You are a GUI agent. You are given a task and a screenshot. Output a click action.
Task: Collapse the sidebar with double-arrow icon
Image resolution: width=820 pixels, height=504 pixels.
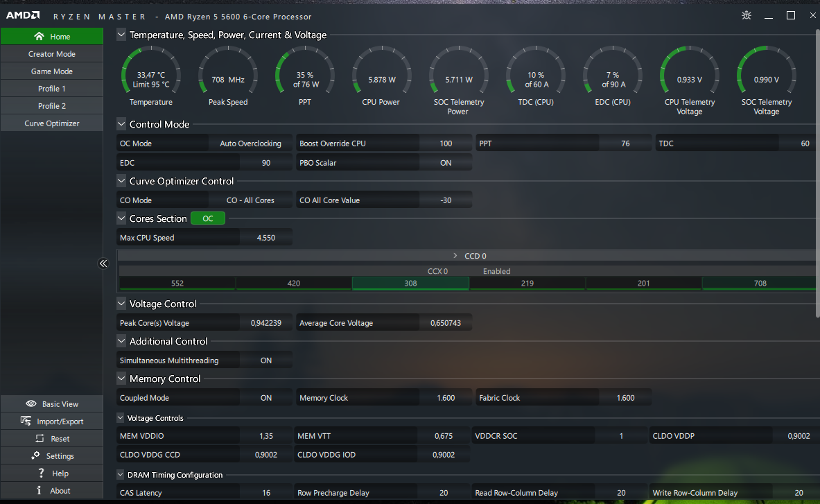coord(103,263)
